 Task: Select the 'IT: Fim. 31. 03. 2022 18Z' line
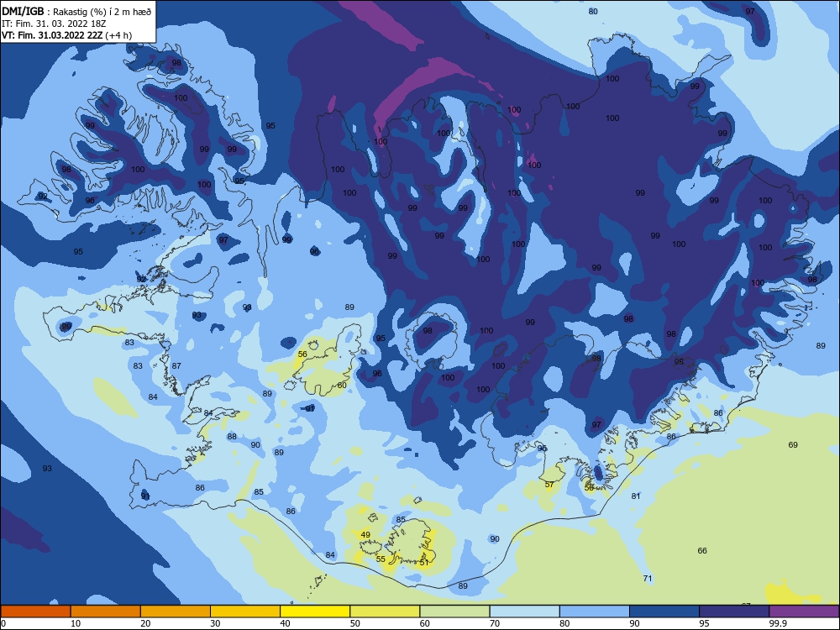pyautogui.click(x=54, y=24)
